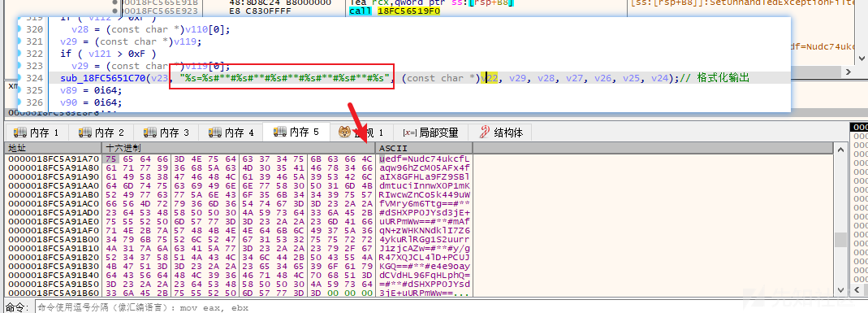Open the 监视 1 watch tab

point(361,133)
